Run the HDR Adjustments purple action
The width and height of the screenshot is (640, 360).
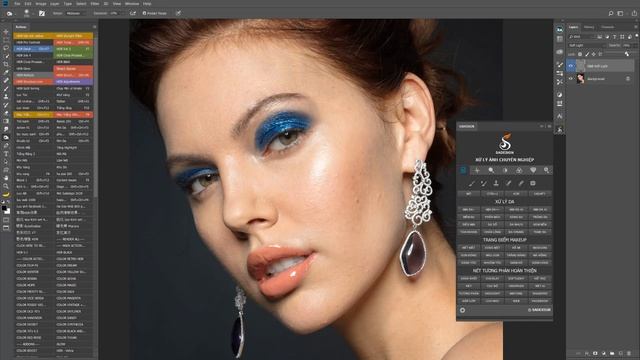[73, 82]
